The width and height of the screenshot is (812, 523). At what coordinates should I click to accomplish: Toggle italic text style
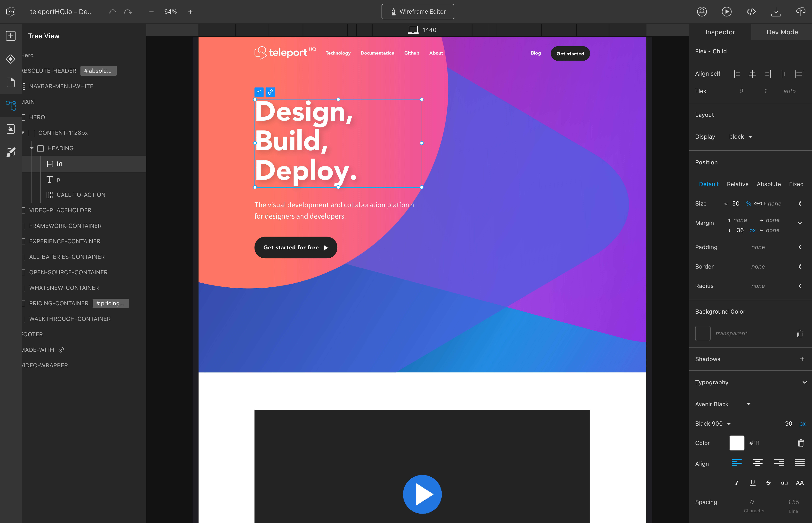coord(737,483)
